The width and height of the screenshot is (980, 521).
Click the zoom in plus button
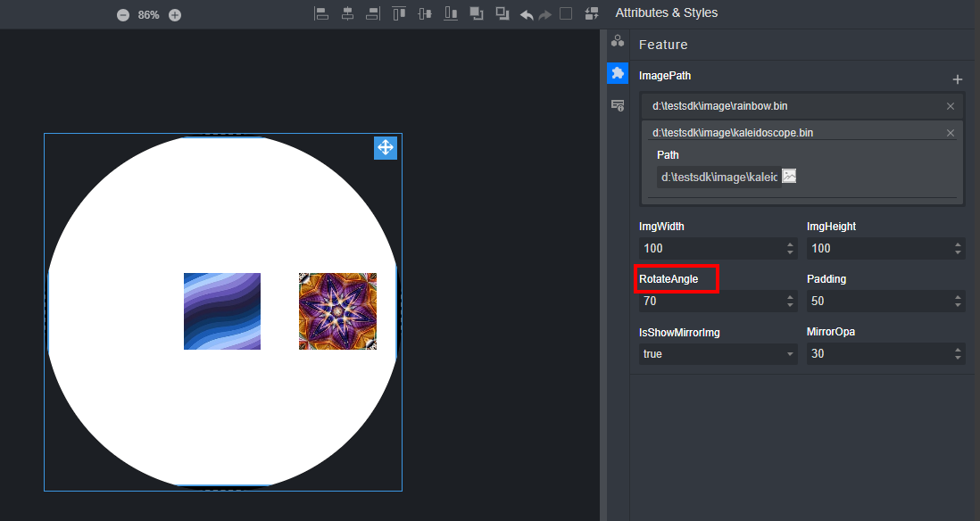(x=175, y=15)
